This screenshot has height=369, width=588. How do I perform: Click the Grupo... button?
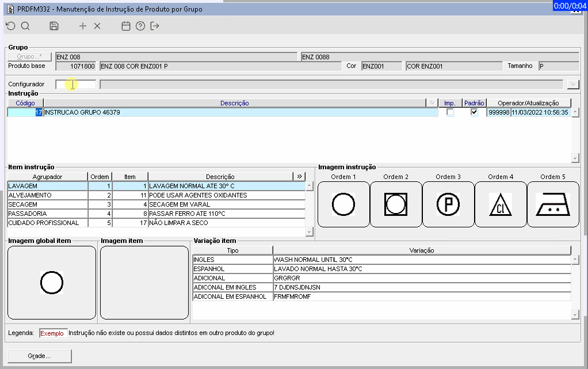click(29, 56)
